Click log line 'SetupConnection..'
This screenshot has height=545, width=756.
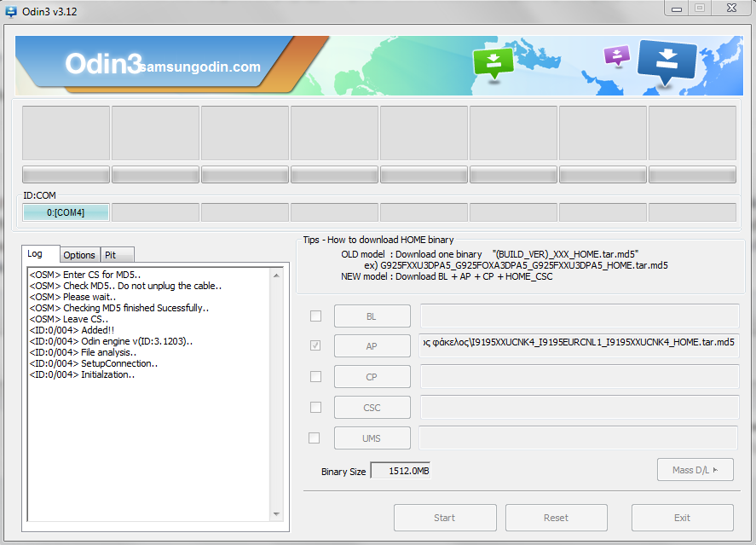click(94, 363)
